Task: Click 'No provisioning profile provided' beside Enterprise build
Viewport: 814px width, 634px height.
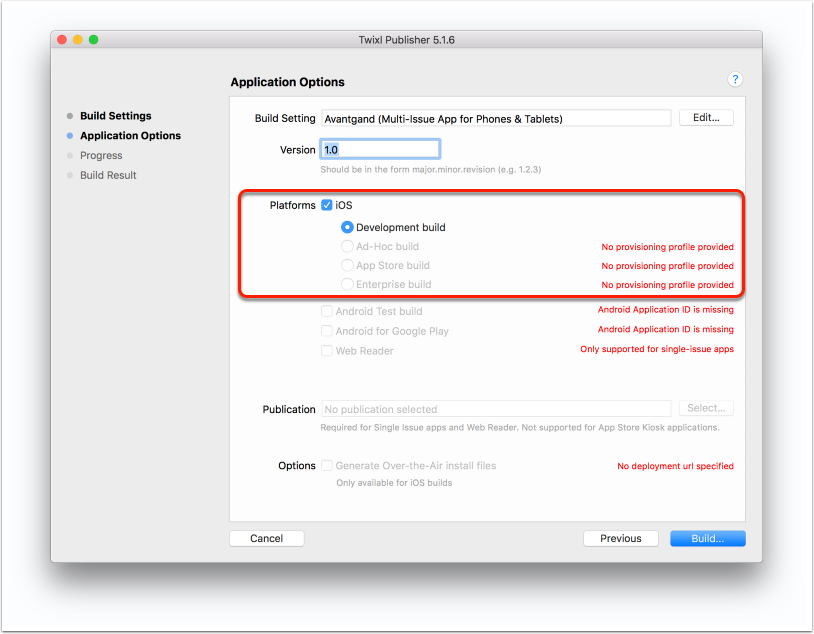Action: [x=667, y=285]
